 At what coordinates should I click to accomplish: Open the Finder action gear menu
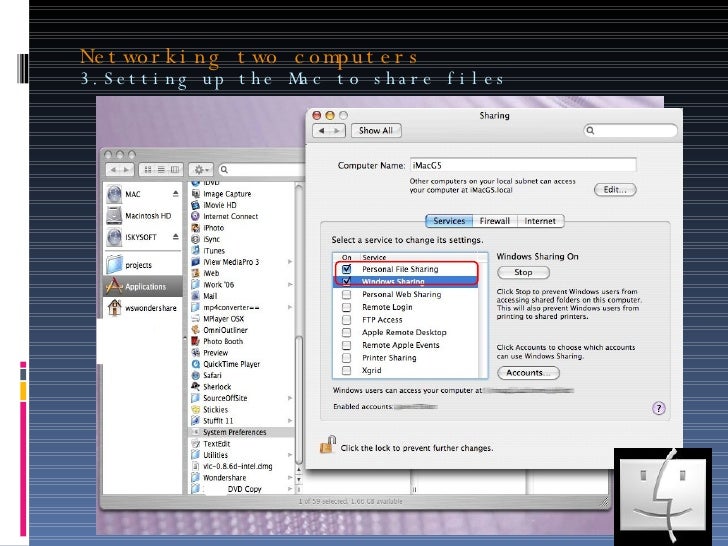coord(201,170)
